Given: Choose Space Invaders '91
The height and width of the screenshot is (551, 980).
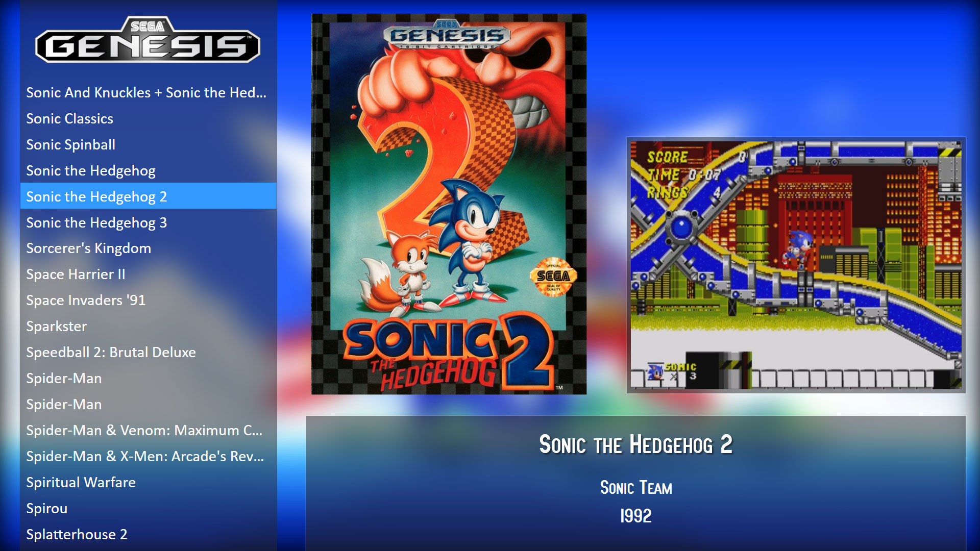Looking at the screenshot, I should pyautogui.click(x=148, y=300).
